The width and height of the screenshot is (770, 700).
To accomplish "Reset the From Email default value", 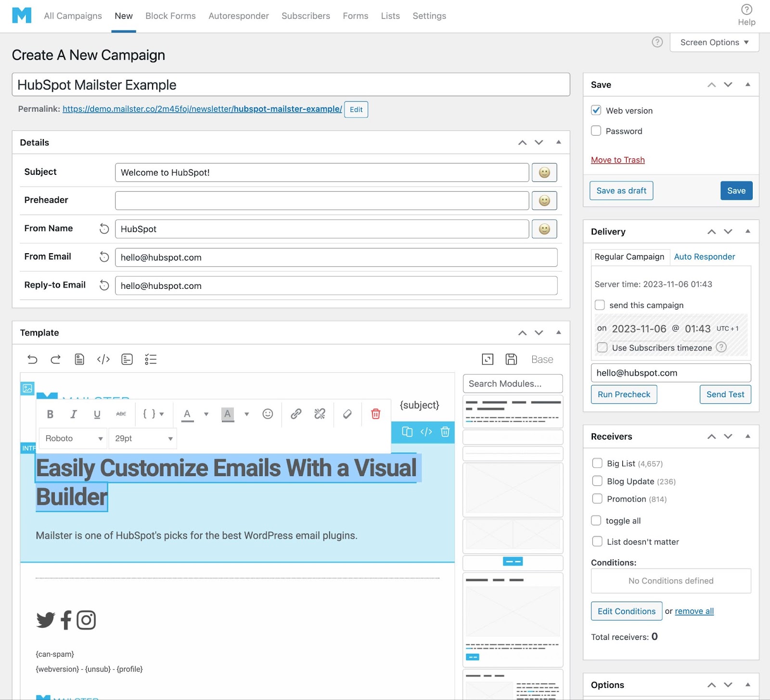I will pyautogui.click(x=104, y=257).
